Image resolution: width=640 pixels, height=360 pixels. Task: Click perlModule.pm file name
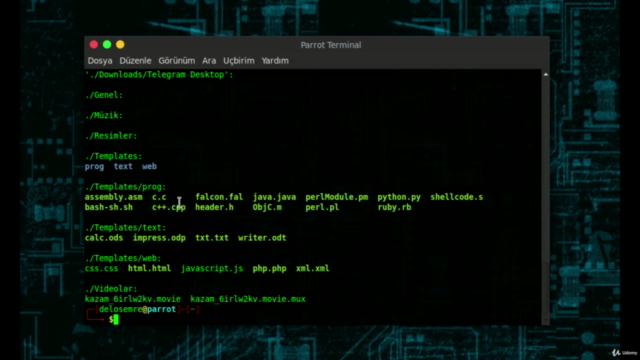[x=337, y=197]
